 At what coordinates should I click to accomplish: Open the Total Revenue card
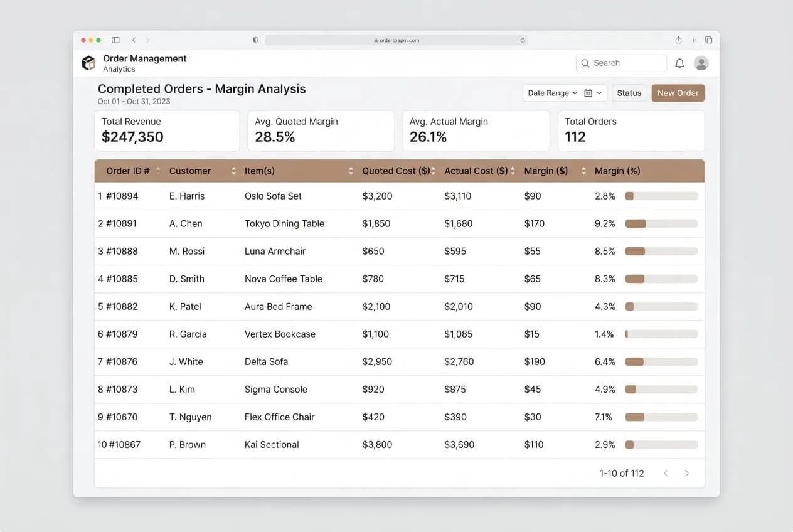pos(167,130)
